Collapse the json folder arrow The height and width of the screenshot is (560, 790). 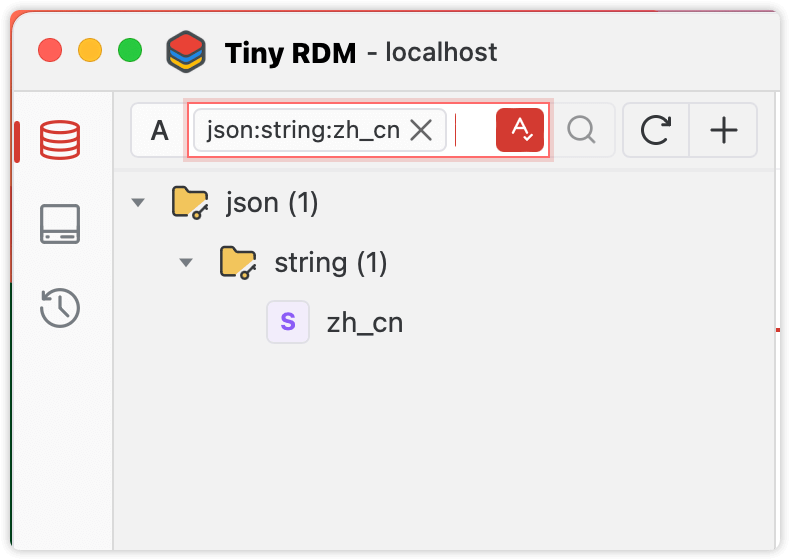pos(138,203)
